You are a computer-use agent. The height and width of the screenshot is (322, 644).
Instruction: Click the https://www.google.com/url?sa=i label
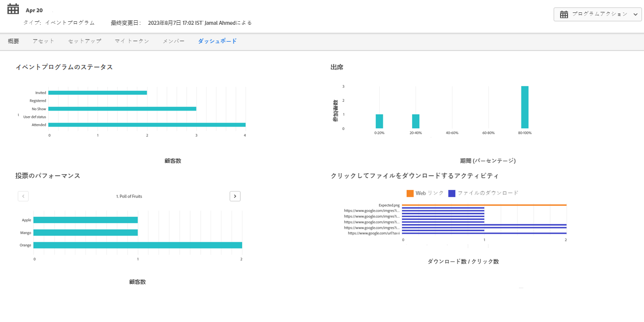(374, 233)
